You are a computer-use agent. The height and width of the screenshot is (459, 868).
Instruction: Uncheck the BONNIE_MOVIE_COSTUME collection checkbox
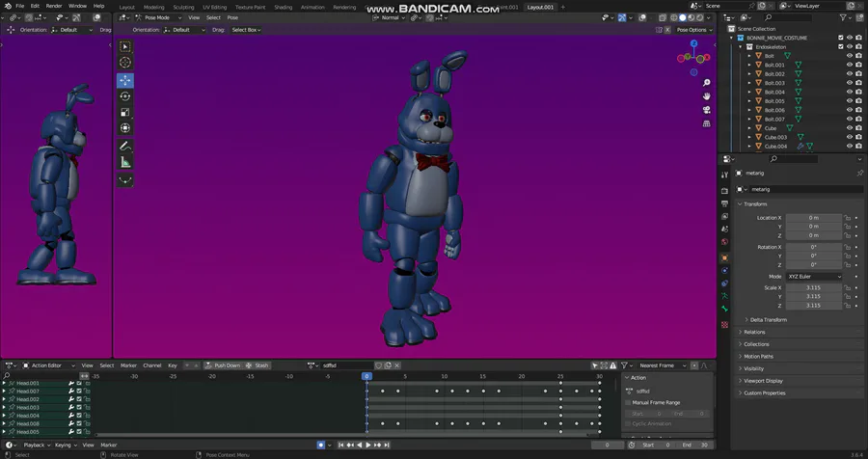coord(841,39)
